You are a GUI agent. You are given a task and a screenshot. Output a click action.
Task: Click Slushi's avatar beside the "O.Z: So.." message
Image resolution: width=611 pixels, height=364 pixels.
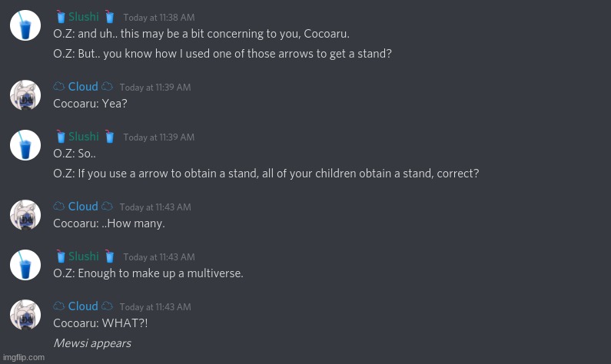pyautogui.click(x=25, y=145)
